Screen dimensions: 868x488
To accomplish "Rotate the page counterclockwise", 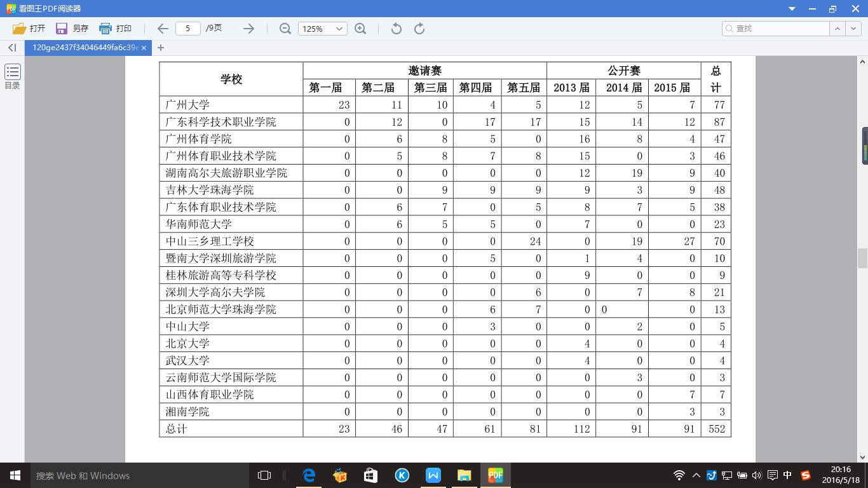I will (396, 29).
